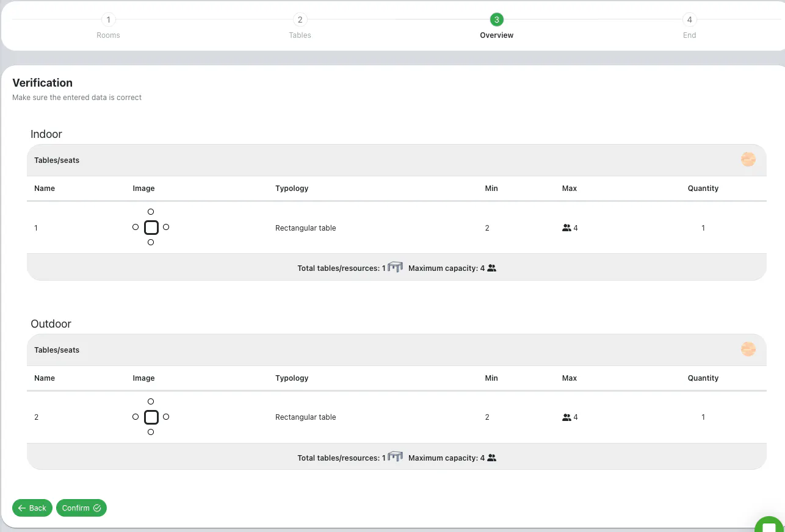Click the table icon in Indoor totals row

point(396,267)
